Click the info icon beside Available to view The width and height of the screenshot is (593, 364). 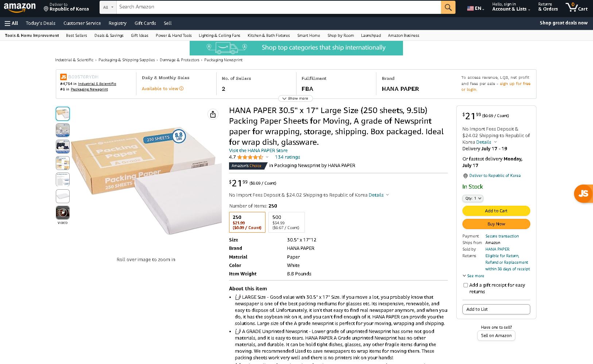tap(182, 89)
